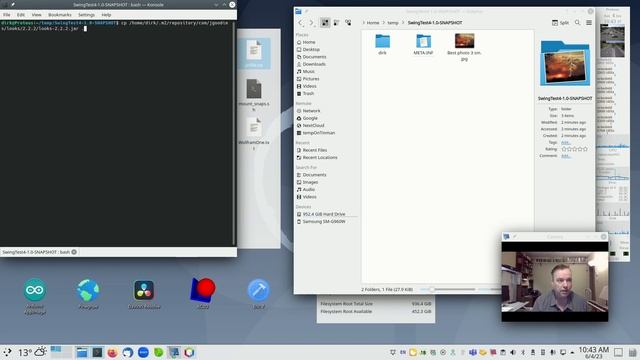Click Add link next to Comment
The width and height of the screenshot is (640, 360).
point(565,156)
